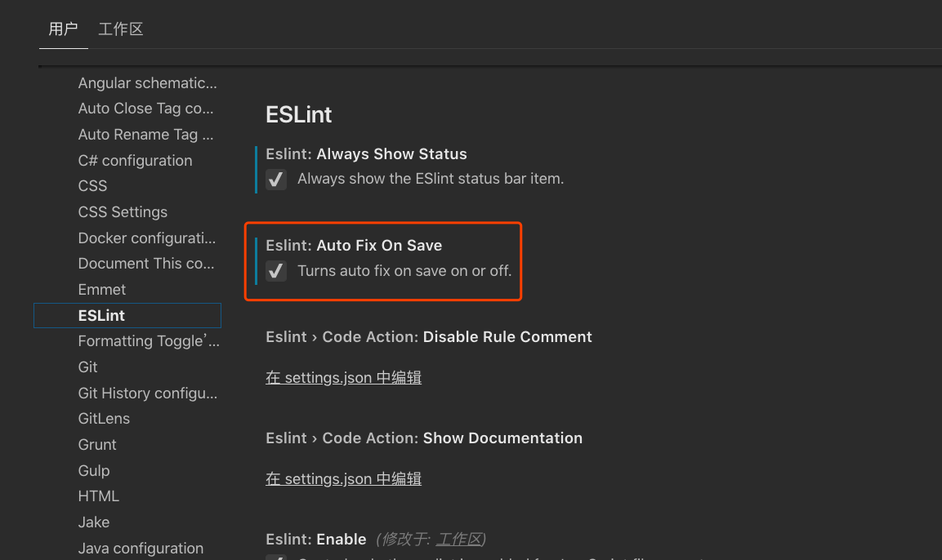Toggle Always Show Status checkbox
This screenshot has height=560, width=942.
pyautogui.click(x=276, y=180)
